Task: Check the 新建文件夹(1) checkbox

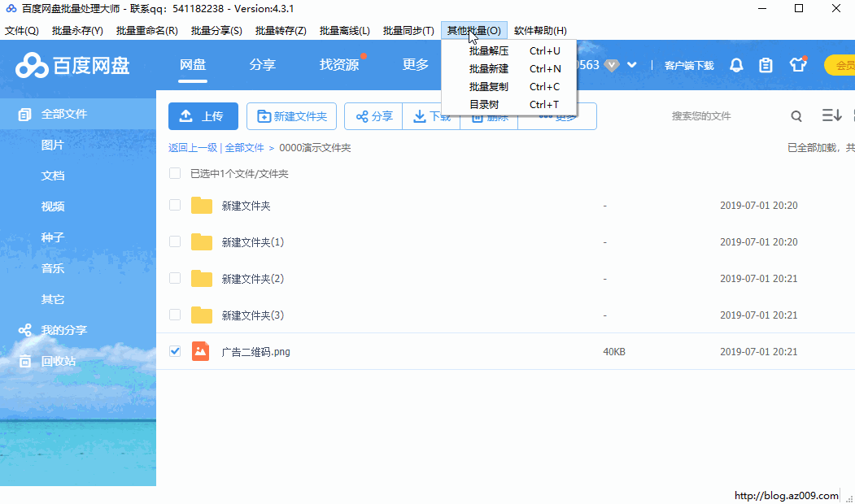Action: click(x=175, y=241)
